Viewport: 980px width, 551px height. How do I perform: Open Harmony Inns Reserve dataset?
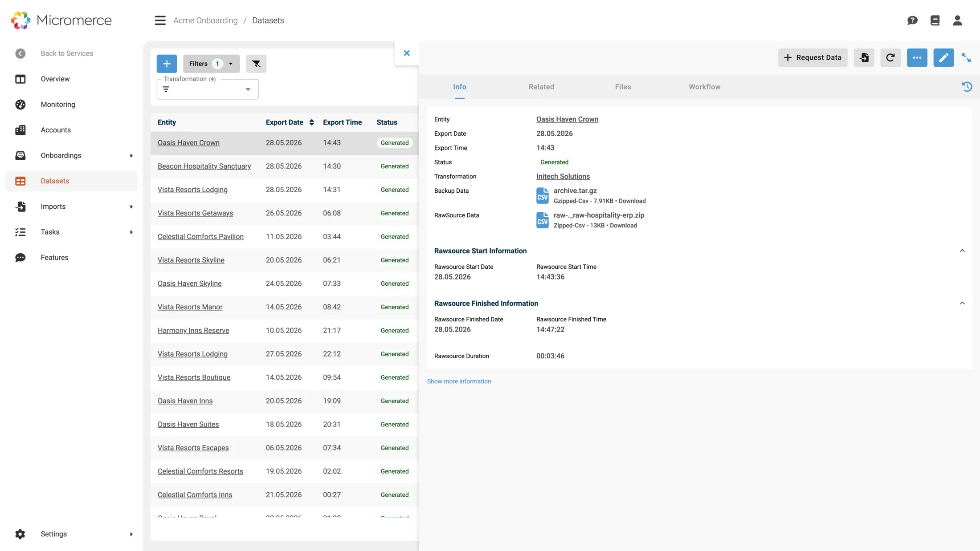(193, 331)
